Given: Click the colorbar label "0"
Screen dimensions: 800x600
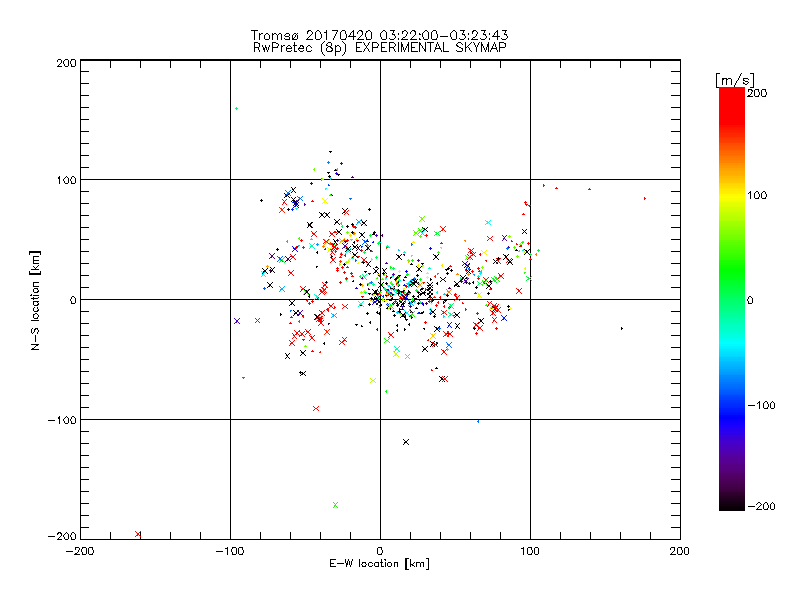Looking at the screenshot, I should click(x=750, y=301).
